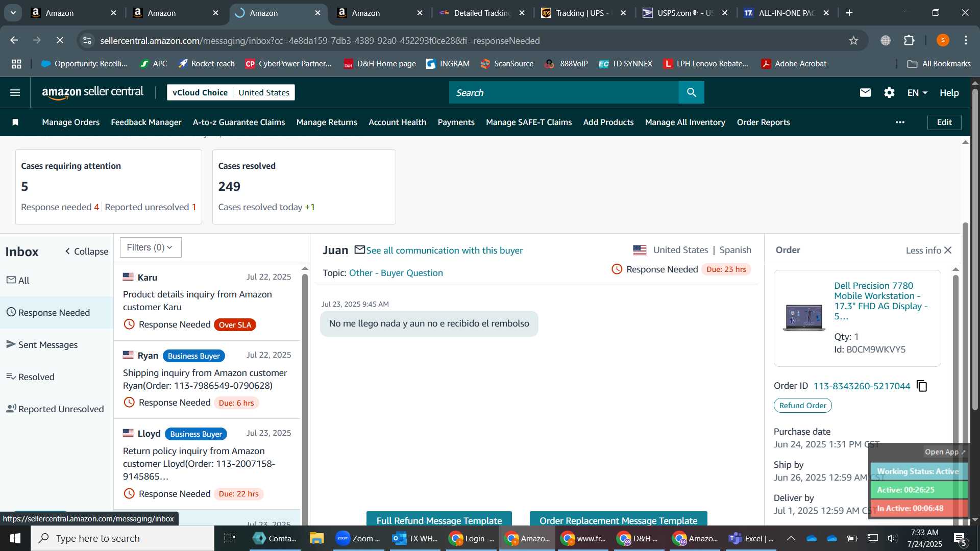980x551 pixels.
Task: Open Reported Unresolved folder
Action: [57, 409]
